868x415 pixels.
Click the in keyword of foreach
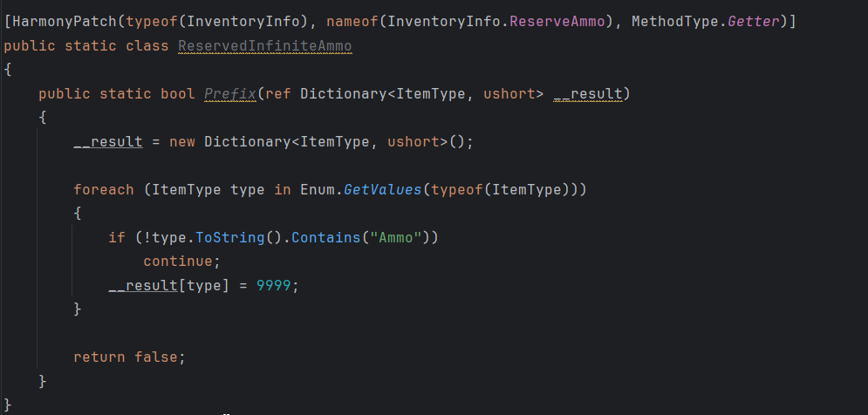coord(283,190)
